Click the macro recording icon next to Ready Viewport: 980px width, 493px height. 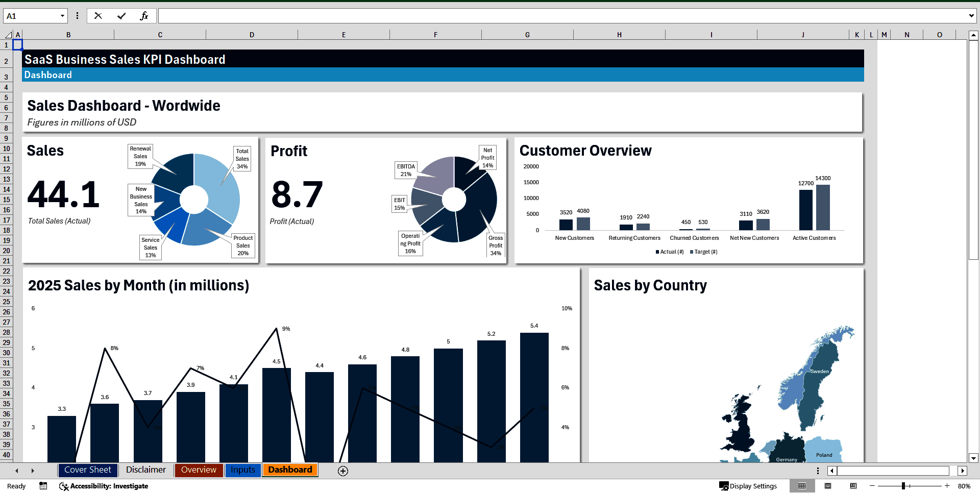[43, 486]
